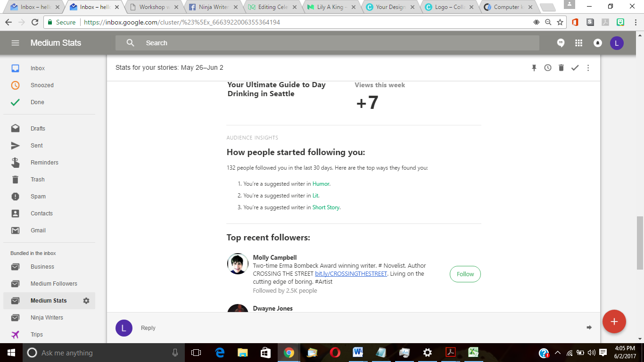Image resolution: width=644 pixels, height=362 pixels.
Task: Click the Office extension icon
Action: point(575,22)
